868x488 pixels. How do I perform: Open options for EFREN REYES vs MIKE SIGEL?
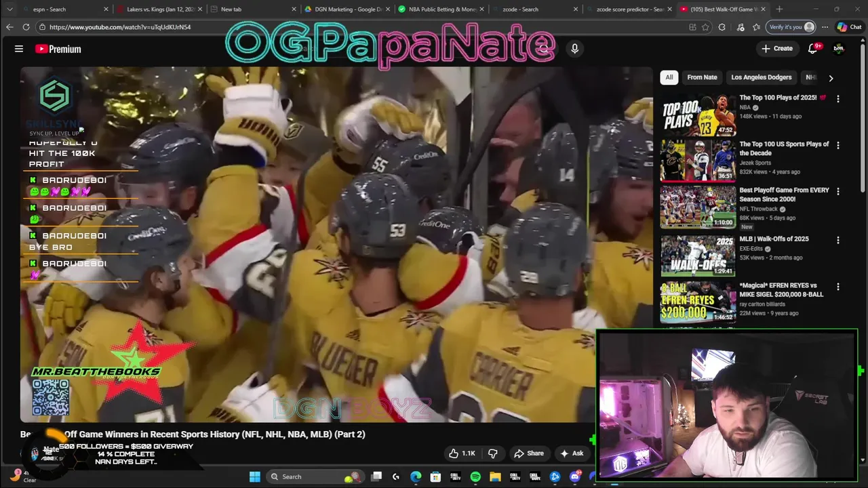point(838,287)
